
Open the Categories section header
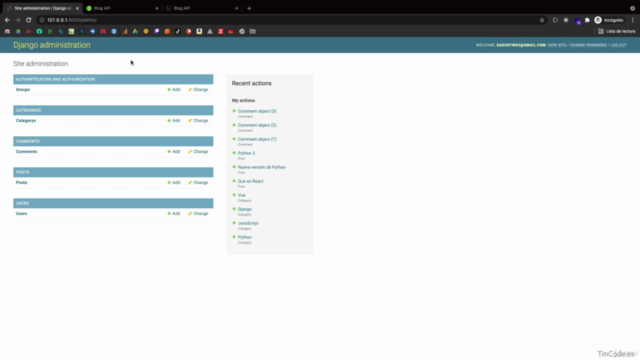pos(28,110)
